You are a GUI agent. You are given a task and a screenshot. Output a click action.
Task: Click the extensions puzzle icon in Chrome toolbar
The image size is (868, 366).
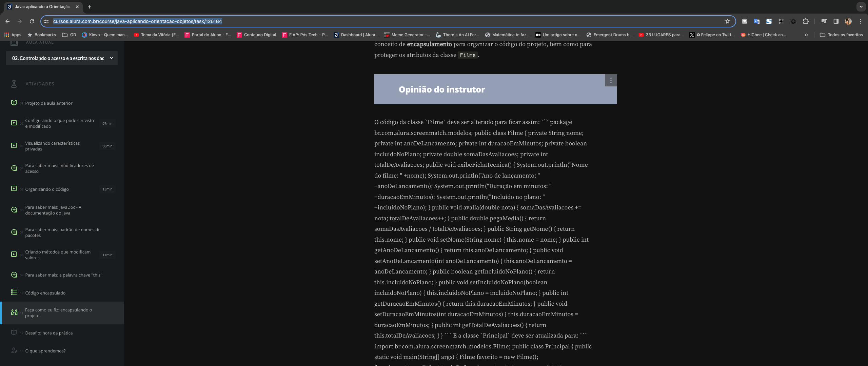point(806,22)
